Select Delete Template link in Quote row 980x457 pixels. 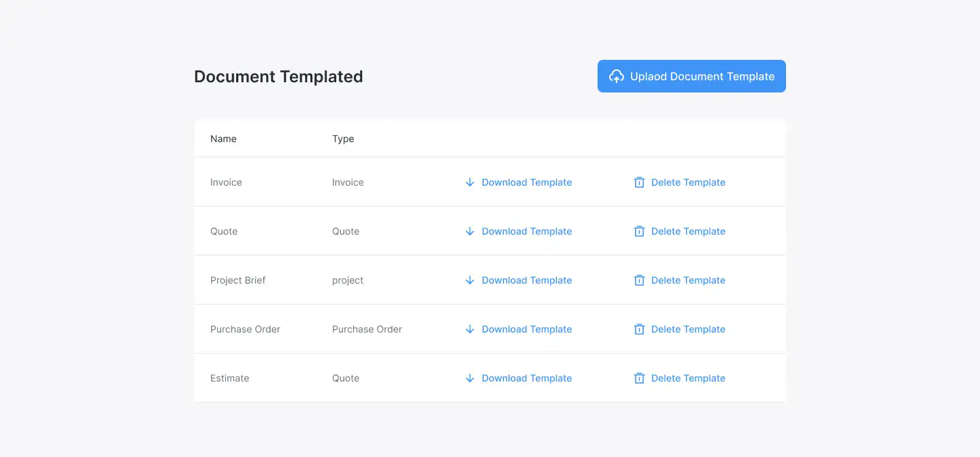688,231
